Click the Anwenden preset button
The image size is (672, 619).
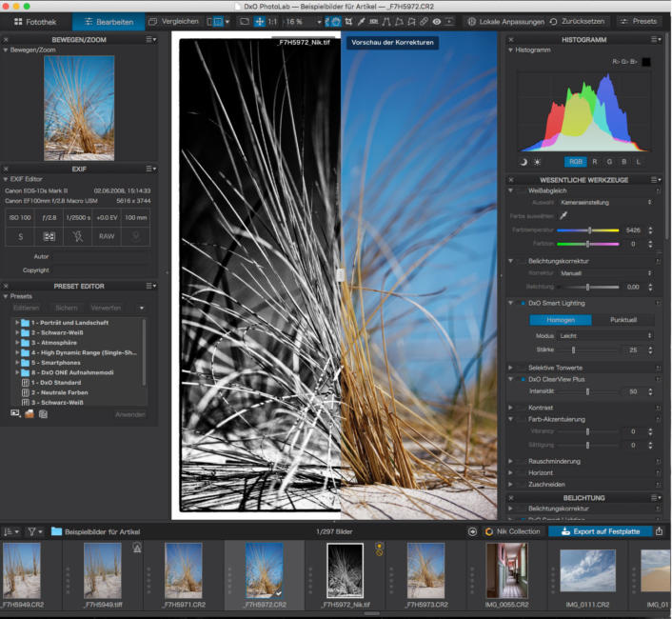point(129,414)
